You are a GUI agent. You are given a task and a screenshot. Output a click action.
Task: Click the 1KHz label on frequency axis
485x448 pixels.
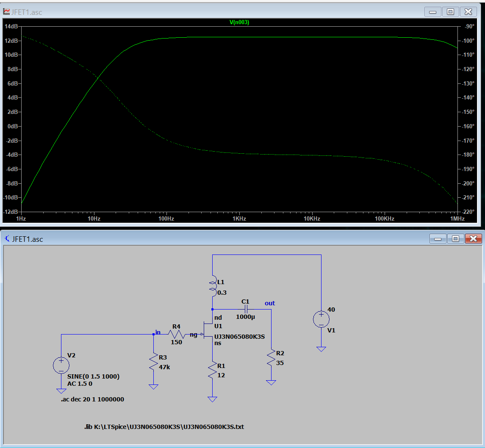(x=239, y=218)
